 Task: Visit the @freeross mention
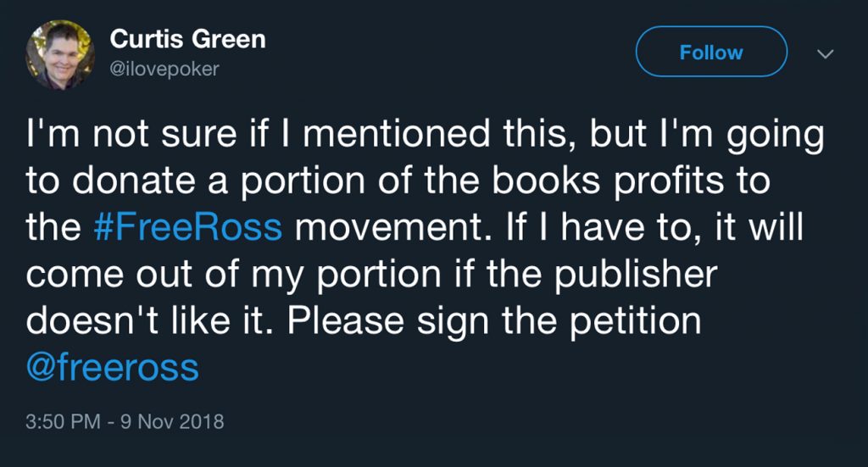113,368
